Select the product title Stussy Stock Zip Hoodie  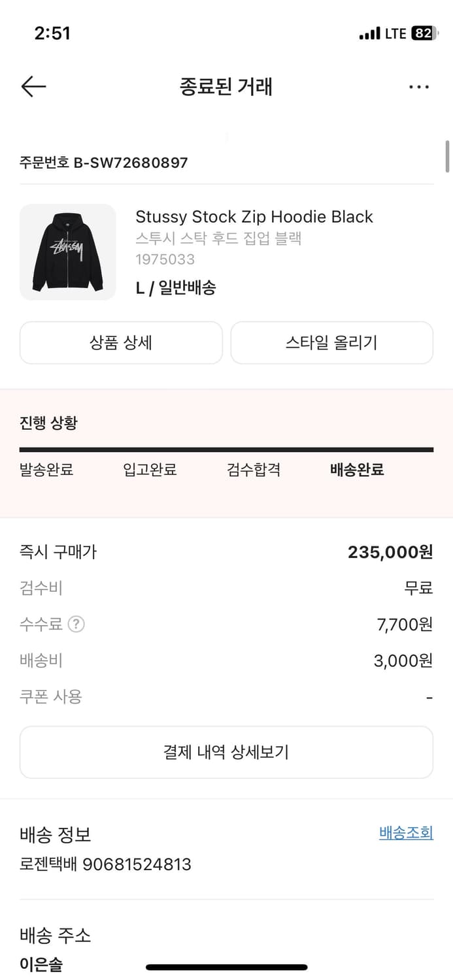(x=254, y=216)
